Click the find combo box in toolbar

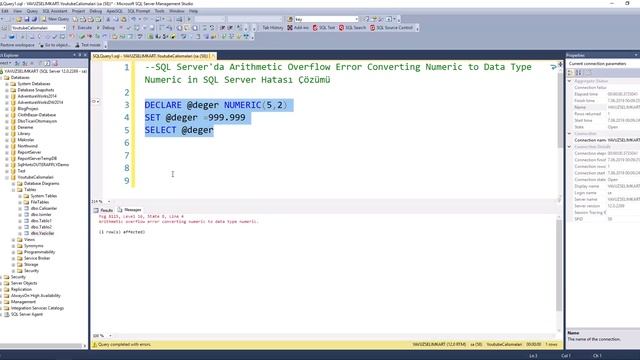(326, 19)
